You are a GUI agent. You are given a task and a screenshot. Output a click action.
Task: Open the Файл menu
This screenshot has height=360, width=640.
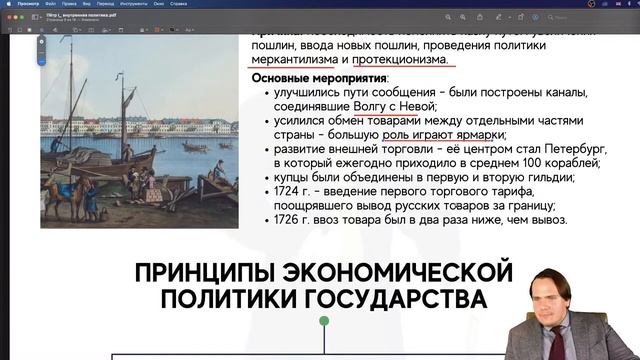51,4
